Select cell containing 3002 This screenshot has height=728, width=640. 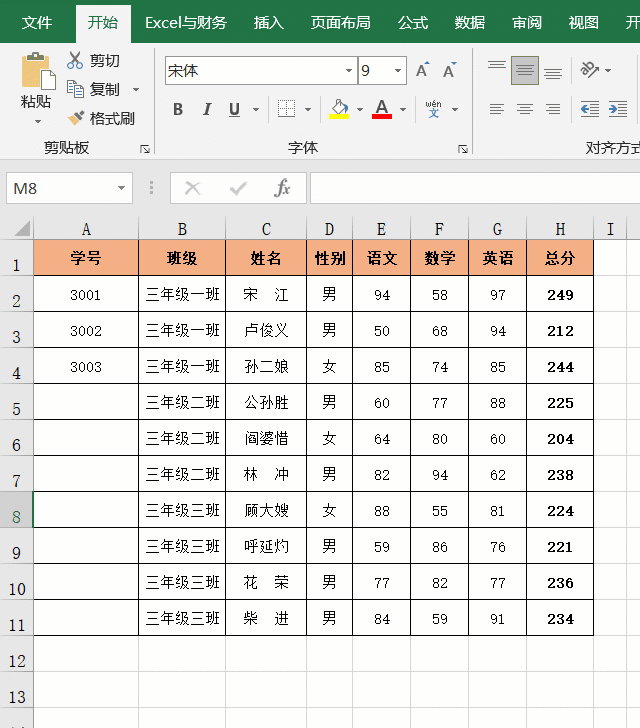coord(86,330)
